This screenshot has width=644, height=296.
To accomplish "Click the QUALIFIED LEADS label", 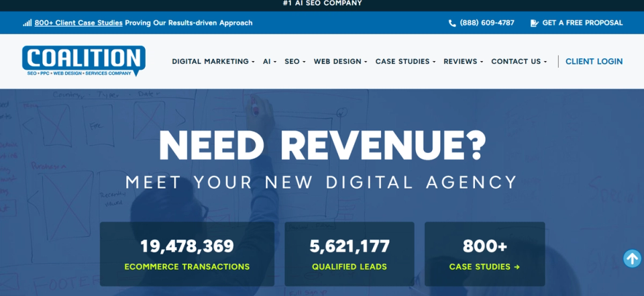I will pyautogui.click(x=350, y=267).
